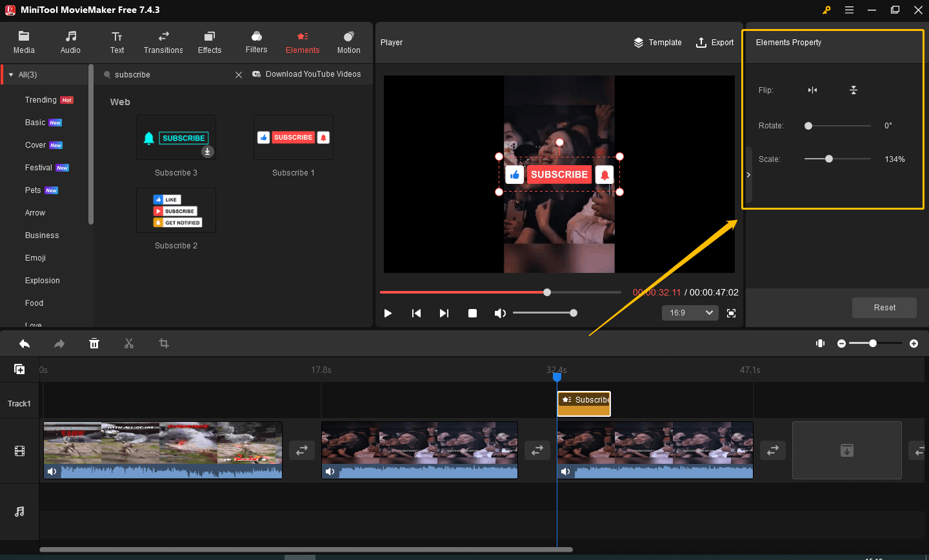Image resolution: width=929 pixels, height=560 pixels.
Task: Open the Motion tab
Action: click(x=349, y=43)
